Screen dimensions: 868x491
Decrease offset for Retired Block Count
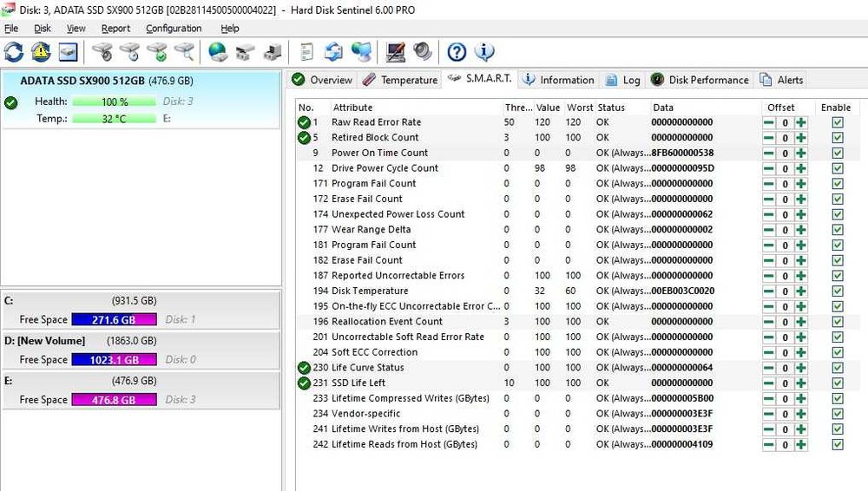(x=769, y=138)
